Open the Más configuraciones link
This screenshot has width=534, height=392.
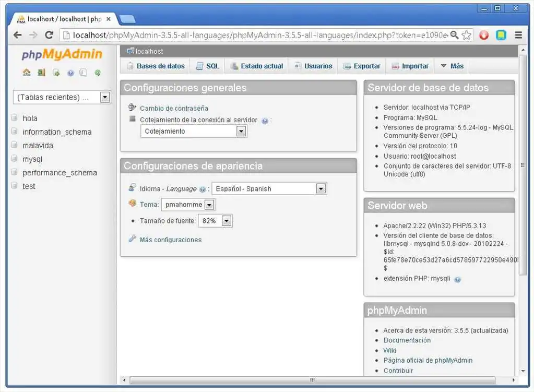171,240
